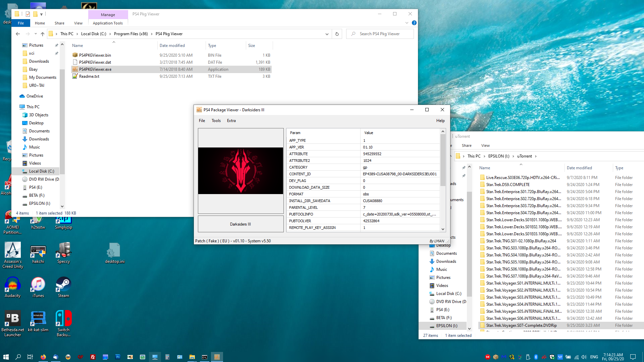Open File menu in PS4 Package Viewer

click(x=202, y=121)
